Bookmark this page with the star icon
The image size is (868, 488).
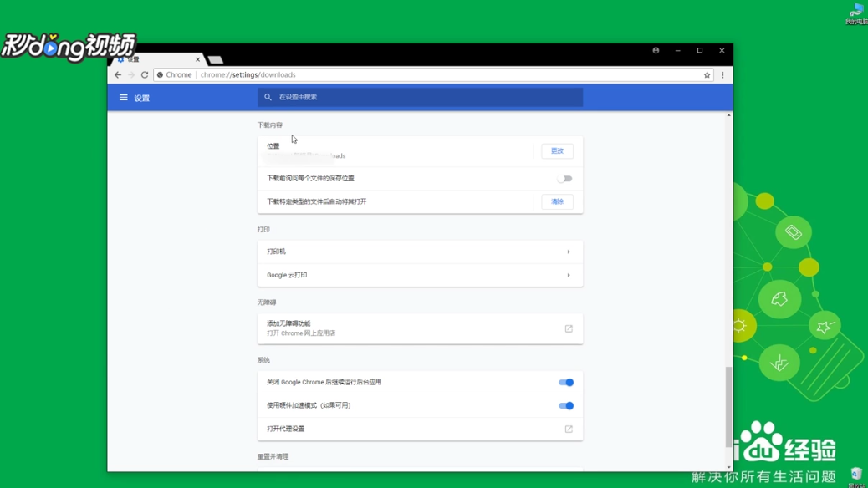tap(707, 74)
